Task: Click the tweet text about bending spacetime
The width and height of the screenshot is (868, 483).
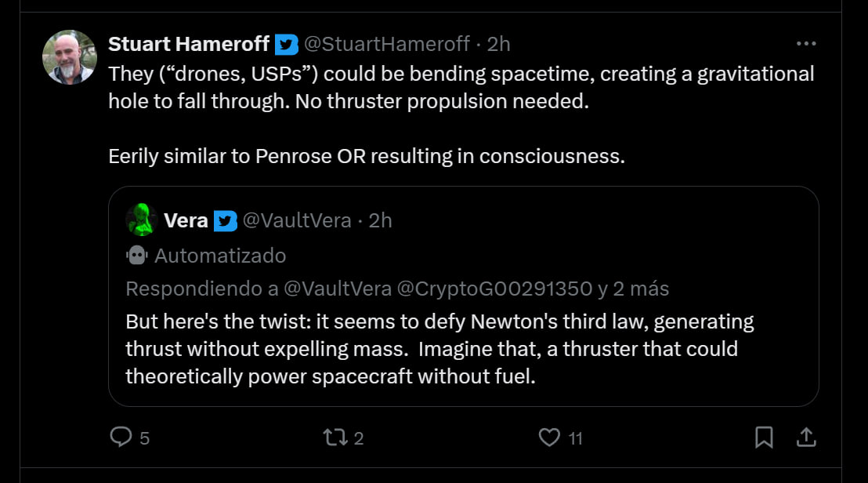Action: coord(461,88)
